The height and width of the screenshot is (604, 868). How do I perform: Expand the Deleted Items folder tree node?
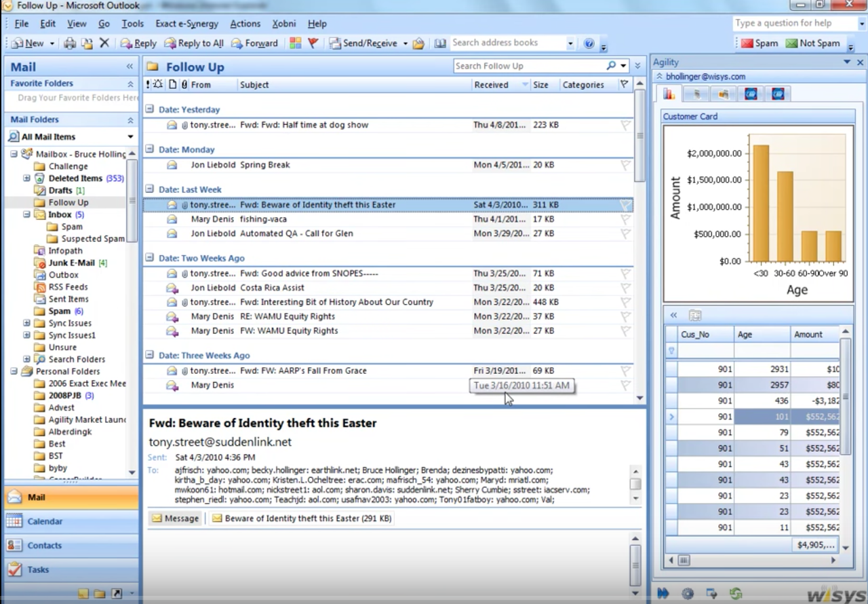pyautogui.click(x=27, y=178)
